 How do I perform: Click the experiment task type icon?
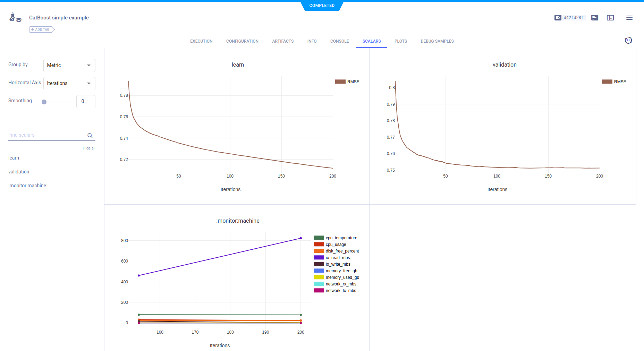(16, 18)
